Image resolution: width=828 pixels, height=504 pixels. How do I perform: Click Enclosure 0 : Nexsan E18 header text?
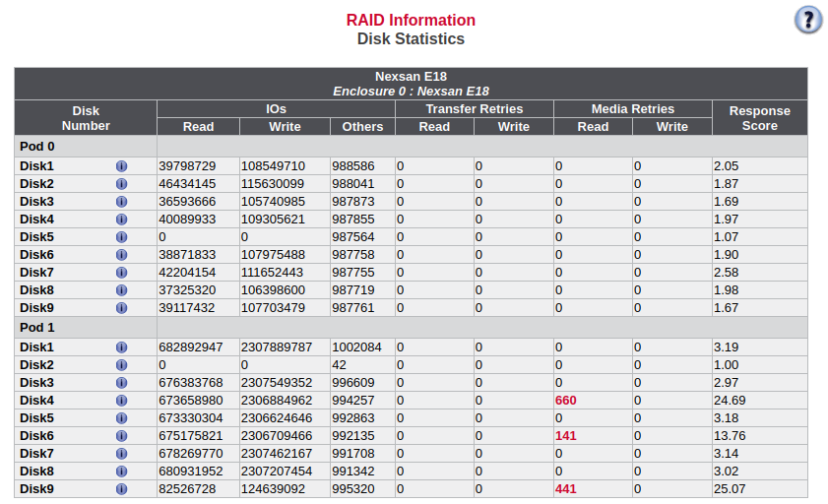411,92
